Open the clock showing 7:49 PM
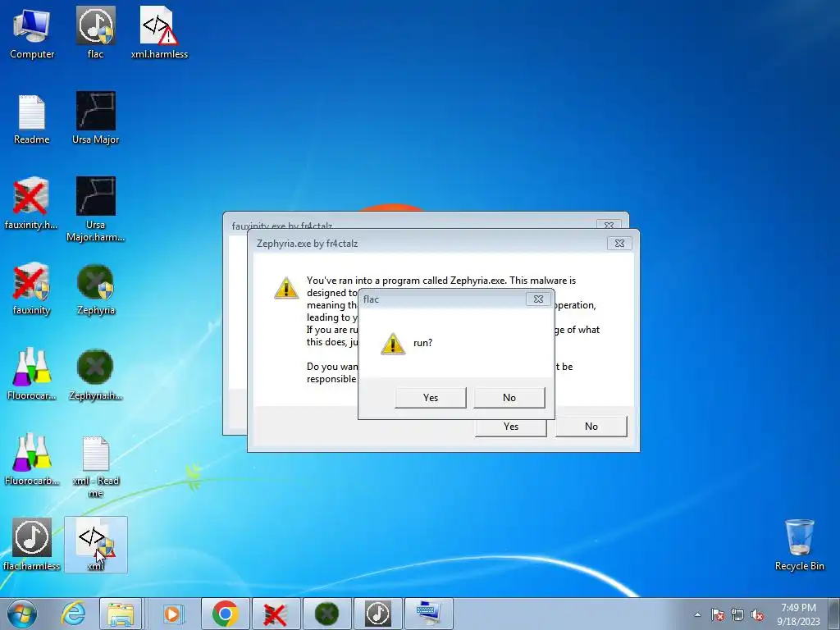Screen dimensions: 840x630 coord(798,614)
